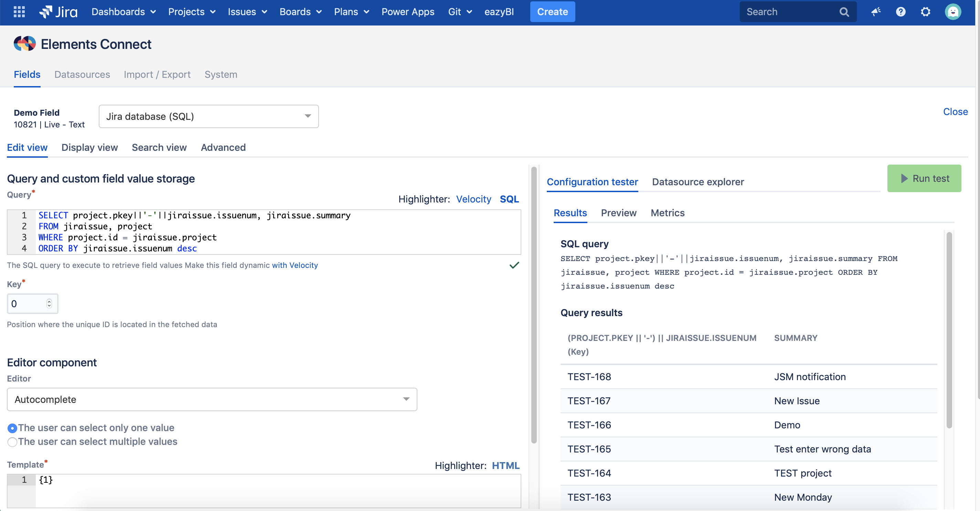Open the Datasource explorer tab
This screenshot has width=980, height=511.
pyautogui.click(x=698, y=182)
